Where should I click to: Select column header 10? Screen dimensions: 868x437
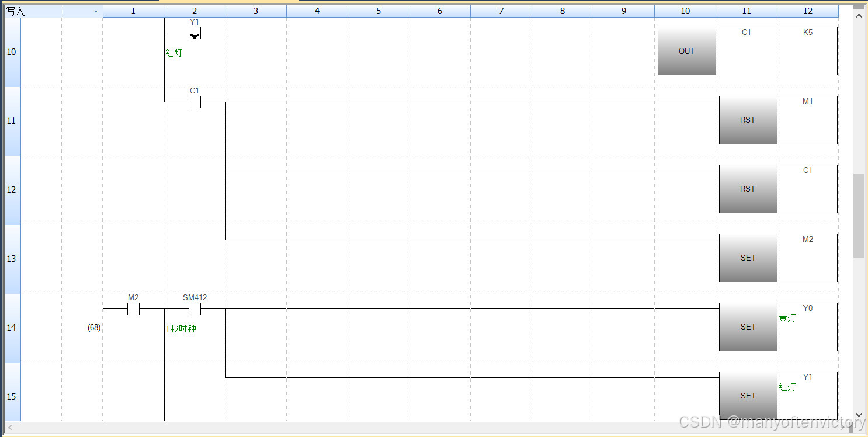(685, 11)
